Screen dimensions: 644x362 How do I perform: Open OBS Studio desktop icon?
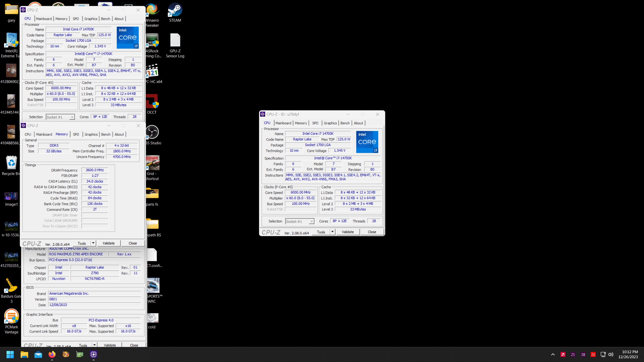tap(153, 135)
